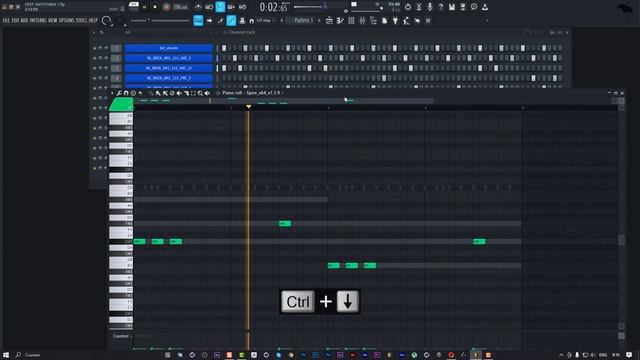Image resolution: width=640 pixels, height=360 pixels.
Task: Mute the second channel in Channel rack
Action: tap(95, 58)
